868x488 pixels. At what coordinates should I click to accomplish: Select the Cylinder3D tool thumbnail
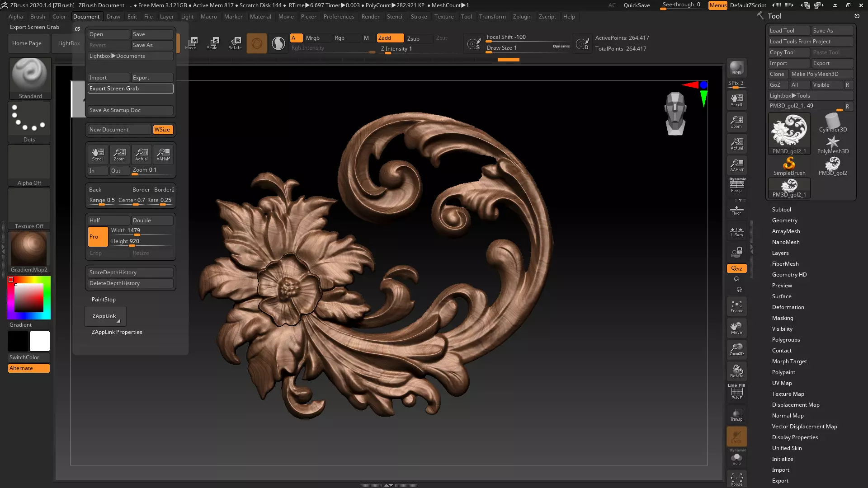833,123
